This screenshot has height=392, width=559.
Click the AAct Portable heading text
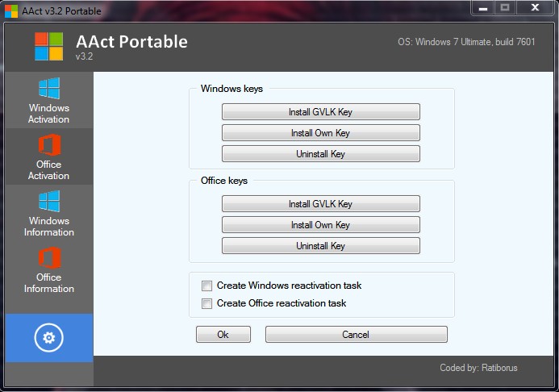tap(132, 42)
